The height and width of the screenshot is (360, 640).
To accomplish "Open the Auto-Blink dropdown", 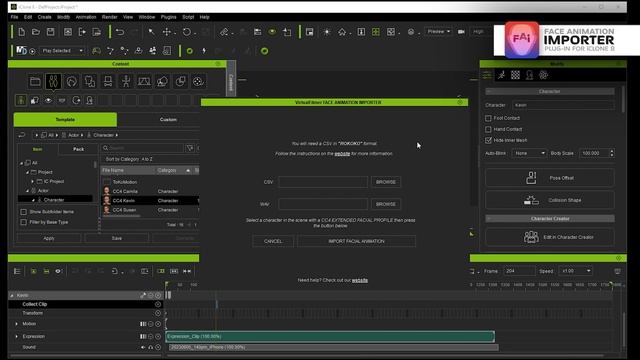I will (529, 153).
